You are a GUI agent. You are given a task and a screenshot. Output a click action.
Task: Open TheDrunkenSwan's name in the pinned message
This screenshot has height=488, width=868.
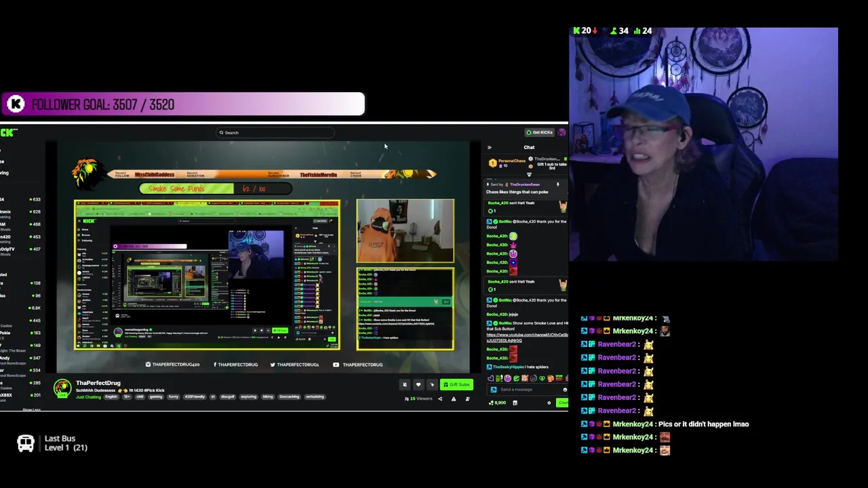pos(524,184)
